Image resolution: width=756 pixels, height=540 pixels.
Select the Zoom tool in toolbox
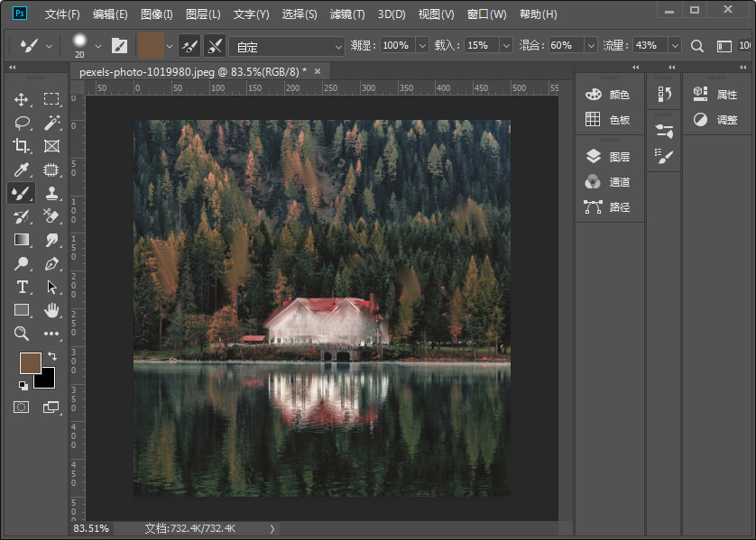(x=22, y=334)
